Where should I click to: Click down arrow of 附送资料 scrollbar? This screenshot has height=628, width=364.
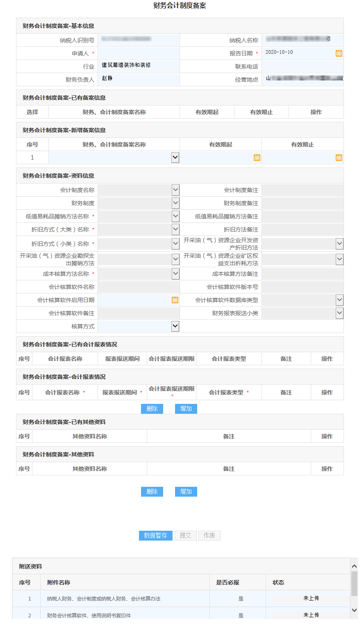[x=354, y=610]
